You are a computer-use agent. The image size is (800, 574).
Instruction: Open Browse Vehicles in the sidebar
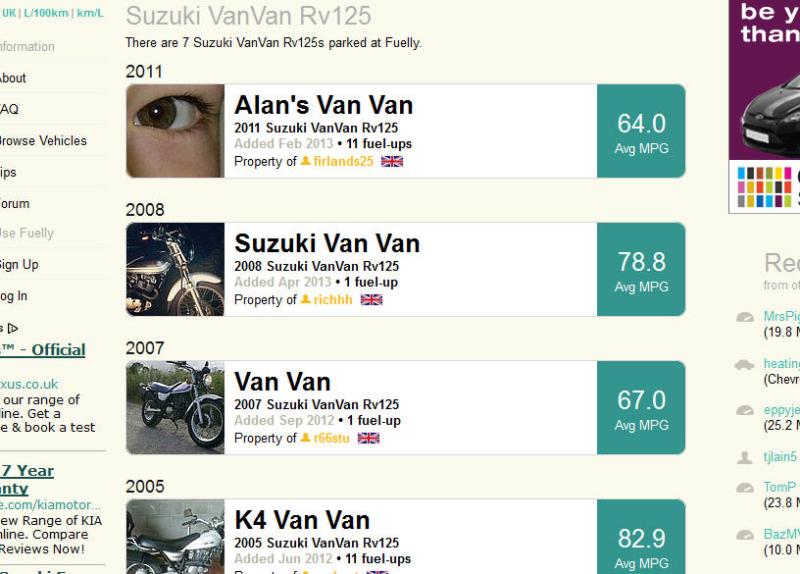click(x=42, y=141)
